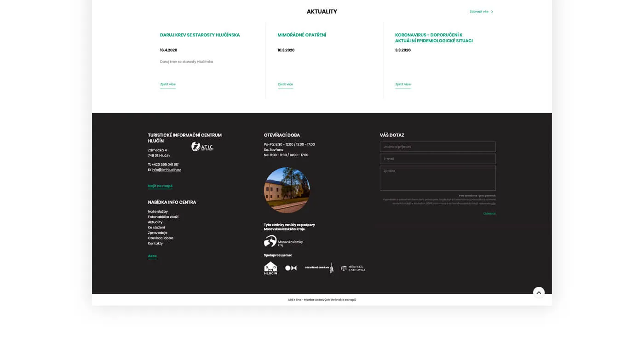
Task: Click the date 3.3.2020
Action: [403, 50]
